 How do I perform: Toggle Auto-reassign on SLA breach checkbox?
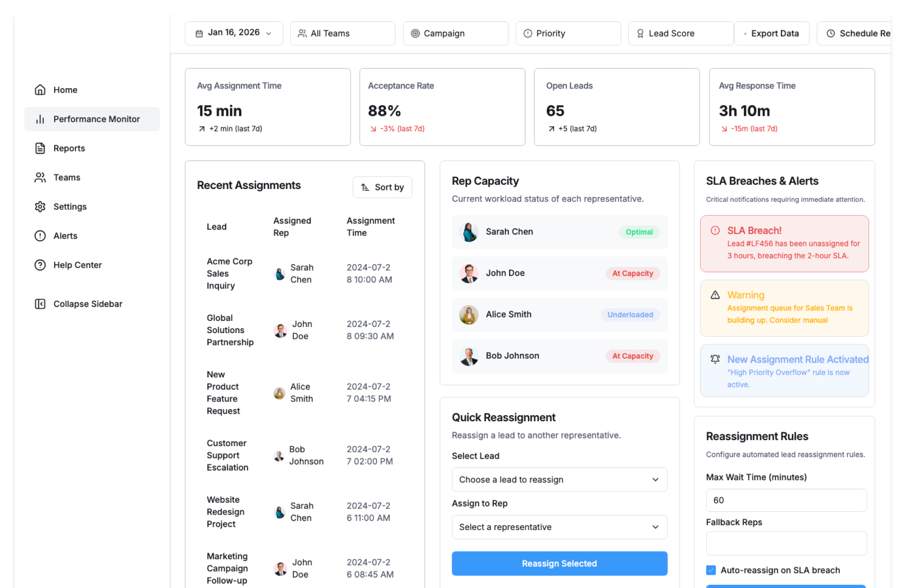pyautogui.click(x=711, y=570)
